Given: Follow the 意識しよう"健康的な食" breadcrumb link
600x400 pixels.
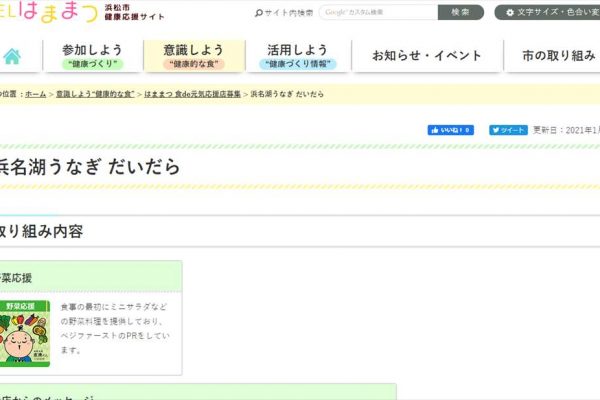Looking at the screenshot, I should [95, 93].
